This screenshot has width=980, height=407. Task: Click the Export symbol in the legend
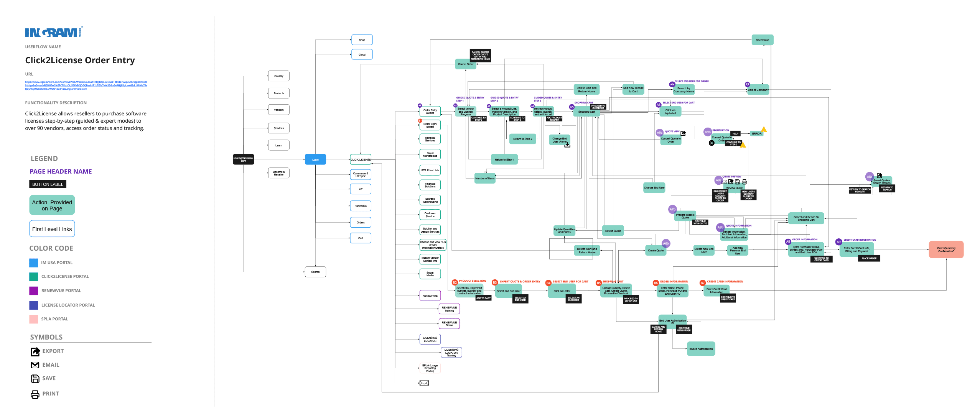point(35,351)
